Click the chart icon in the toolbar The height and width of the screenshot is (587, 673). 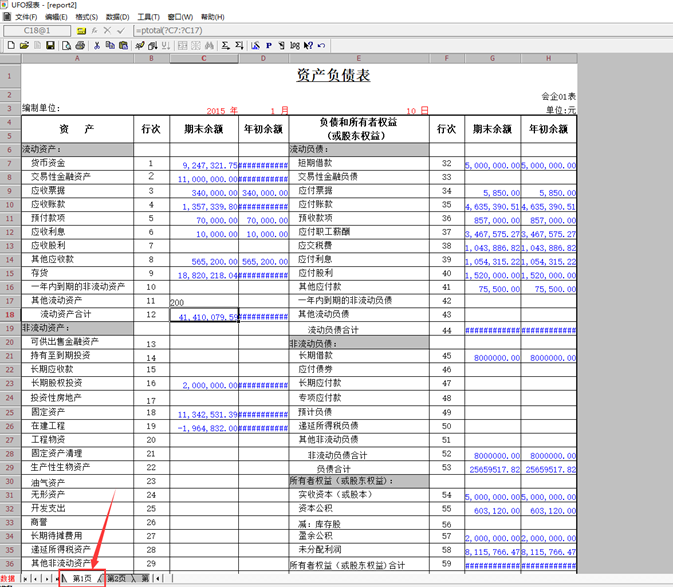coord(255,45)
